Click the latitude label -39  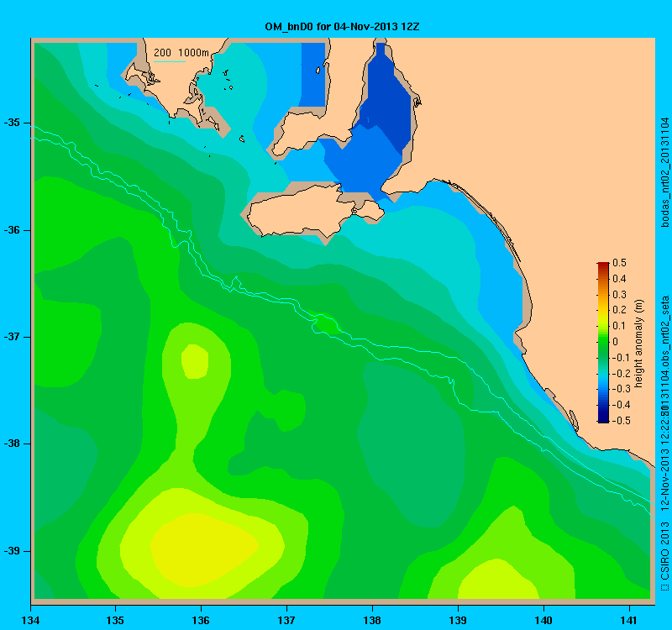[12, 551]
